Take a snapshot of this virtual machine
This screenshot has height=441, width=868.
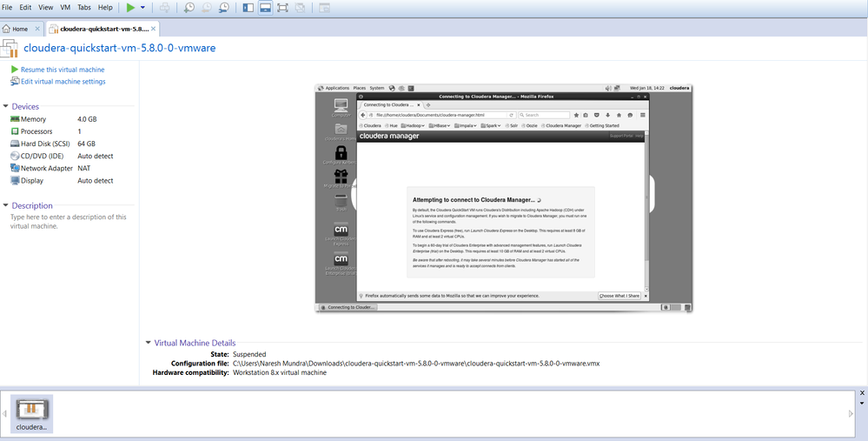point(189,8)
